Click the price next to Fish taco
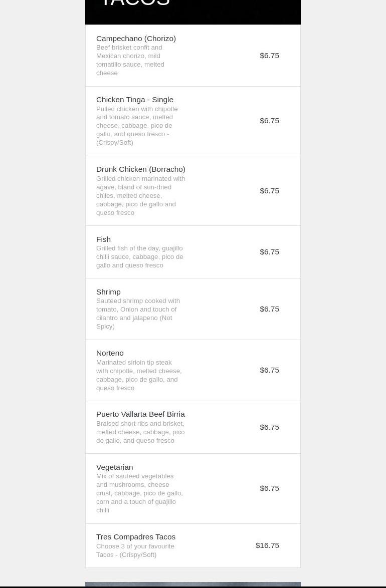The width and height of the screenshot is (386, 588). (x=269, y=252)
